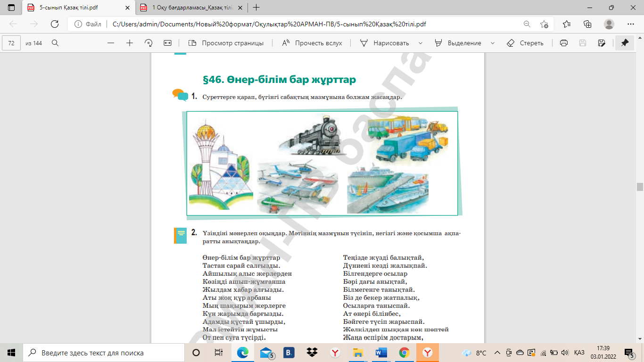Change the ҚАЗ keyboard input language
The image size is (644, 362).
coord(579,353)
